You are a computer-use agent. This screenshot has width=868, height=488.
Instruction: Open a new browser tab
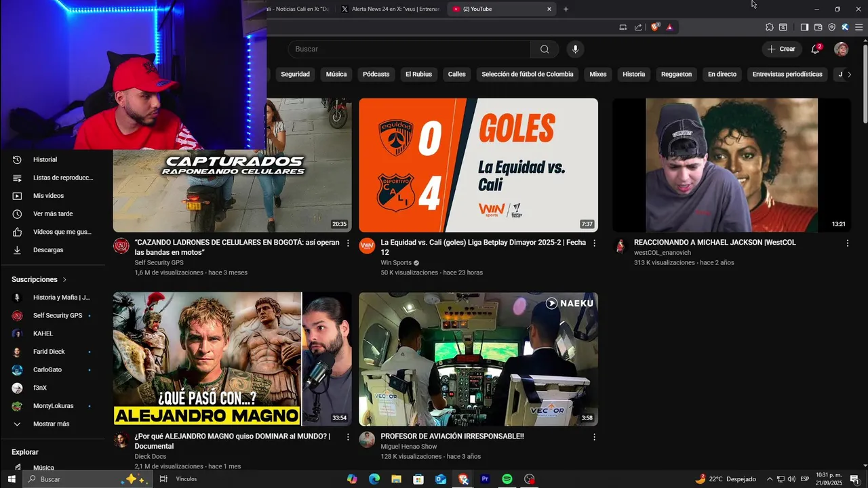pos(566,9)
